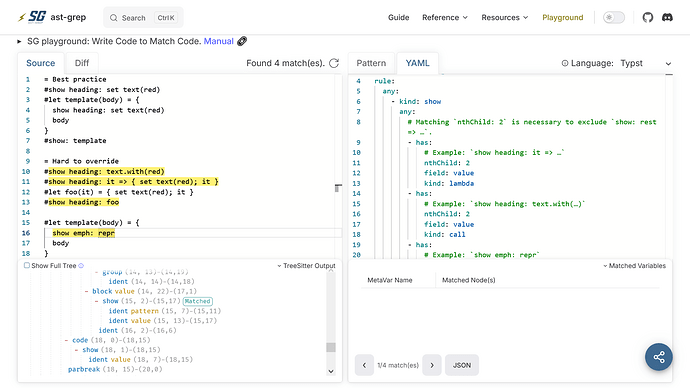Screen dimensions: 690x388
Task: Expand the Reference menu
Action: pos(444,18)
